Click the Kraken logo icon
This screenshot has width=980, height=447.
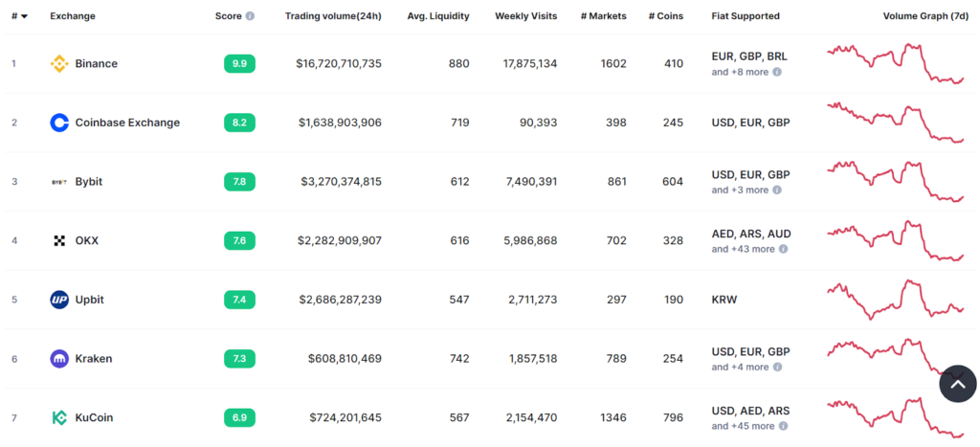point(59,359)
